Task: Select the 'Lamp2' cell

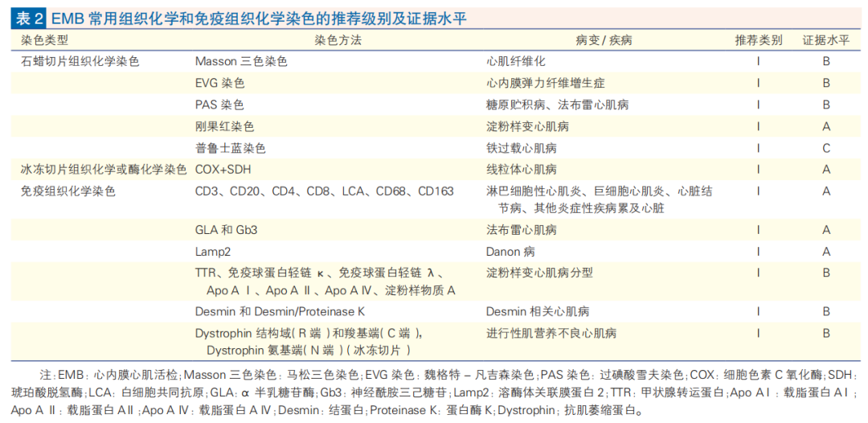Action: point(212,252)
